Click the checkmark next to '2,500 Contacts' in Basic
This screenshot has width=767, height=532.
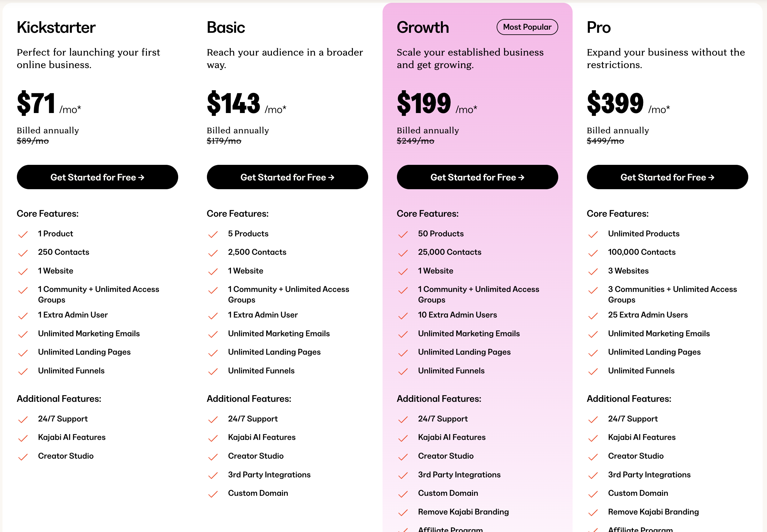[x=213, y=253]
